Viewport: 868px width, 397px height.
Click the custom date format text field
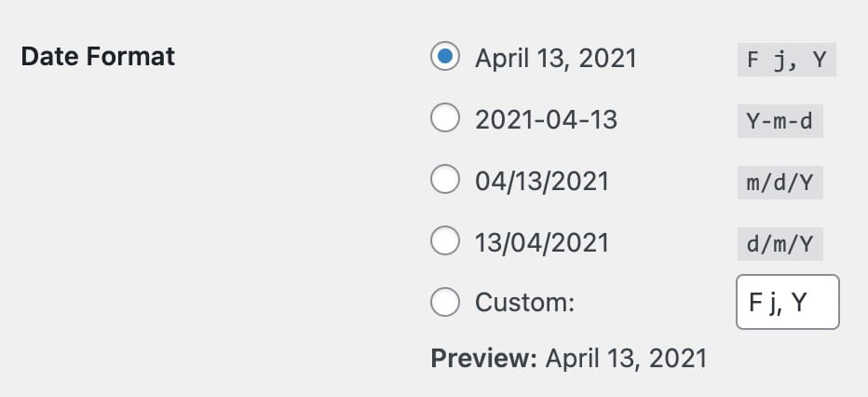(x=788, y=302)
